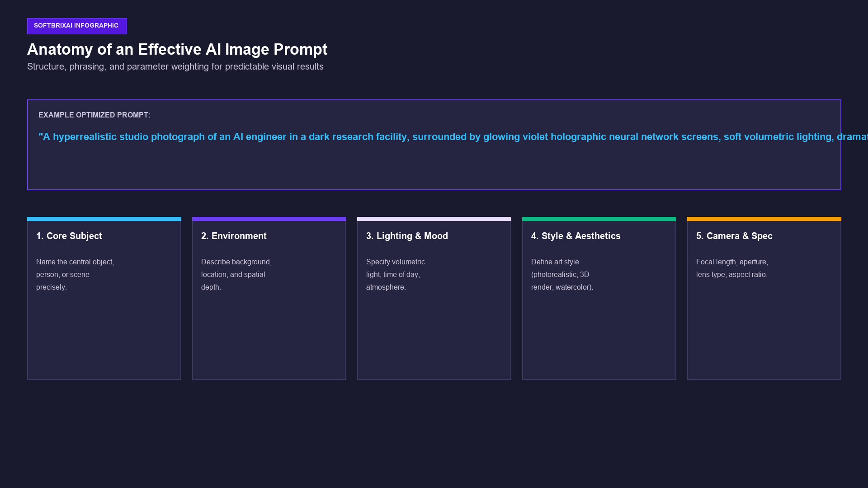Select the '2. Environment' card heading
Image resolution: width=868 pixels, height=488 pixels.
(234, 236)
